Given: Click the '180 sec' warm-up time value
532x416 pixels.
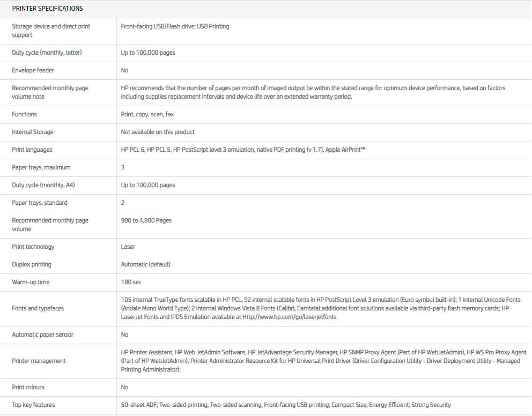Looking at the screenshot, I should coord(131,282).
